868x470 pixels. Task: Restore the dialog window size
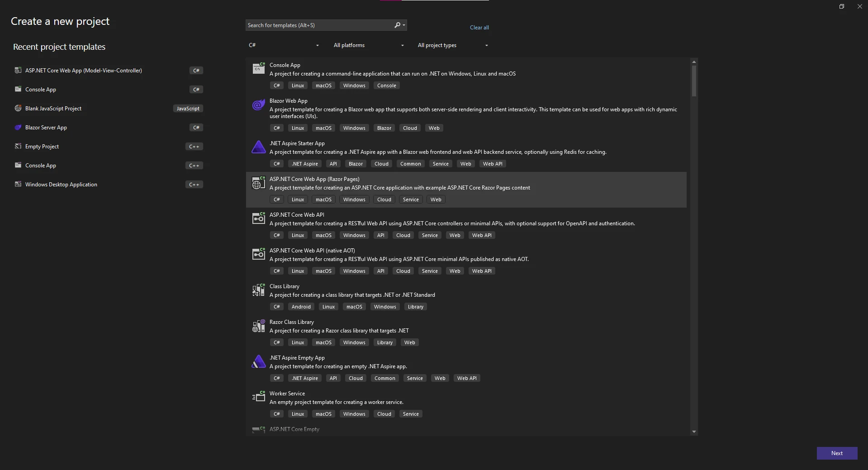(x=842, y=6)
